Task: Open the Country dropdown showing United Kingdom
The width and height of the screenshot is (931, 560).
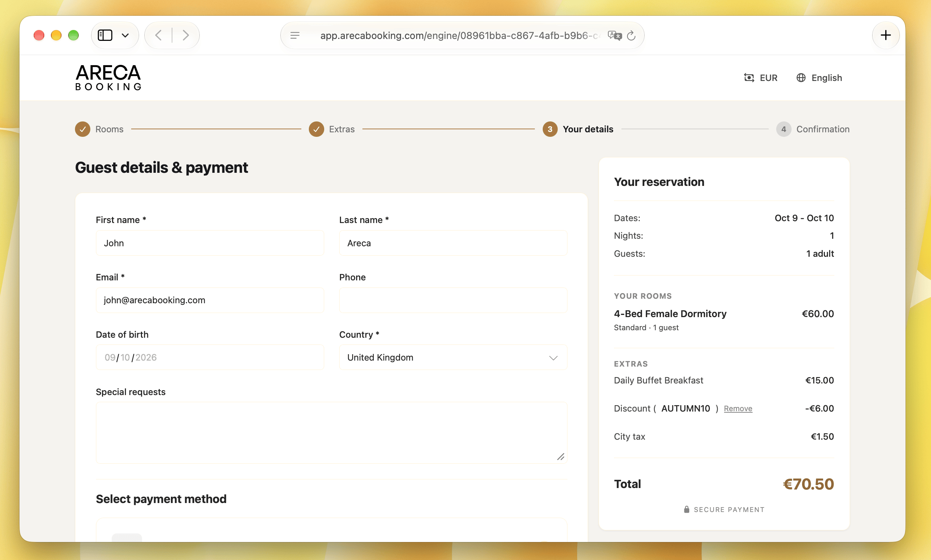Action: point(453,357)
